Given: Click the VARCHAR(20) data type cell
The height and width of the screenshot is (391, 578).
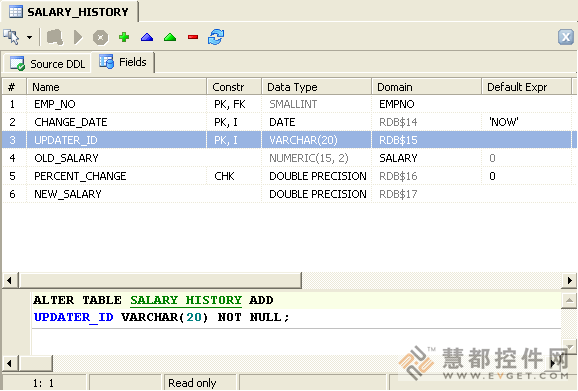Looking at the screenshot, I should [317, 140].
